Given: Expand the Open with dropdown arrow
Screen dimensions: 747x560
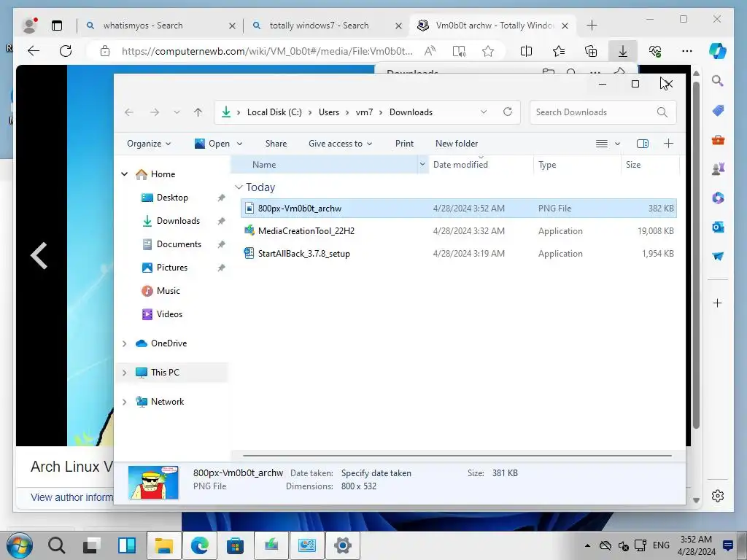Looking at the screenshot, I should 239,144.
